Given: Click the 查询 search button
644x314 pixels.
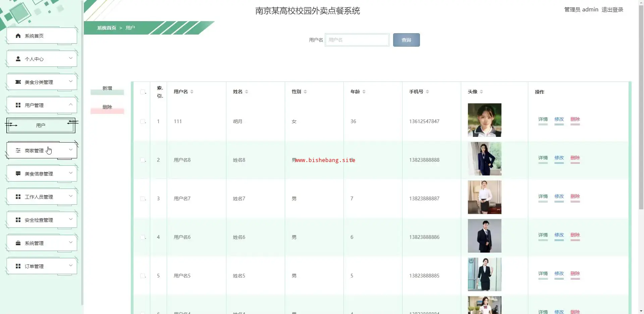Looking at the screenshot, I should click(x=406, y=40).
